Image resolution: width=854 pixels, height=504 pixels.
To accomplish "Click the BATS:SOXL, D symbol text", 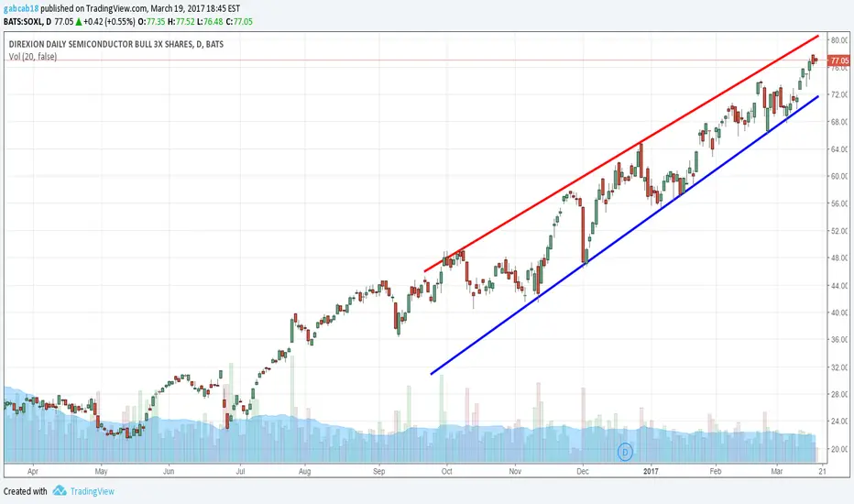I will click(x=27, y=22).
